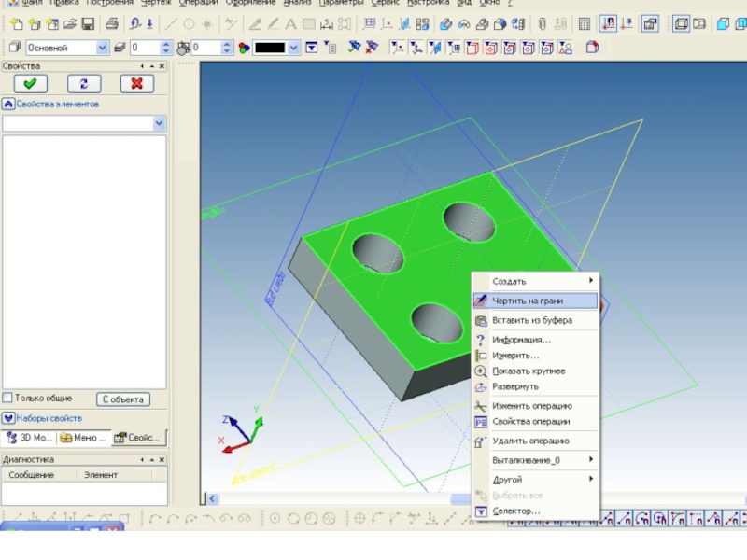The image size is (747, 560).
Task: Switch to the 3D Мо... tab
Action: click(x=29, y=438)
